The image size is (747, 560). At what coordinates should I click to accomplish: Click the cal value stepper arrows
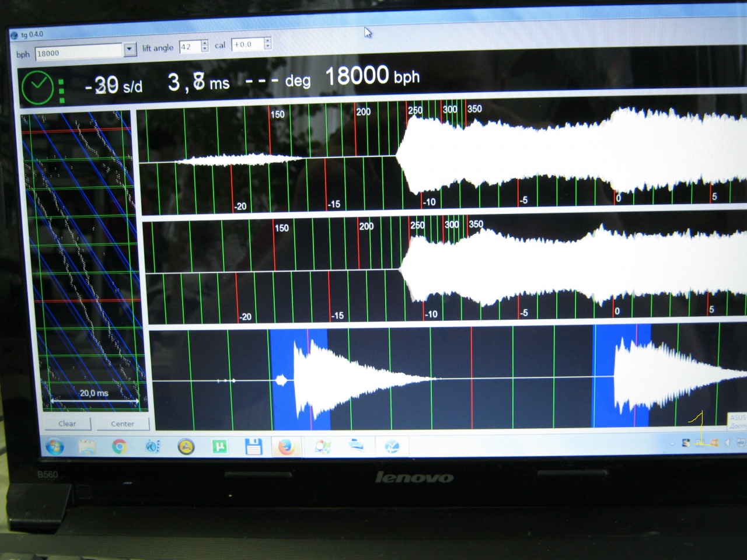point(267,44)
